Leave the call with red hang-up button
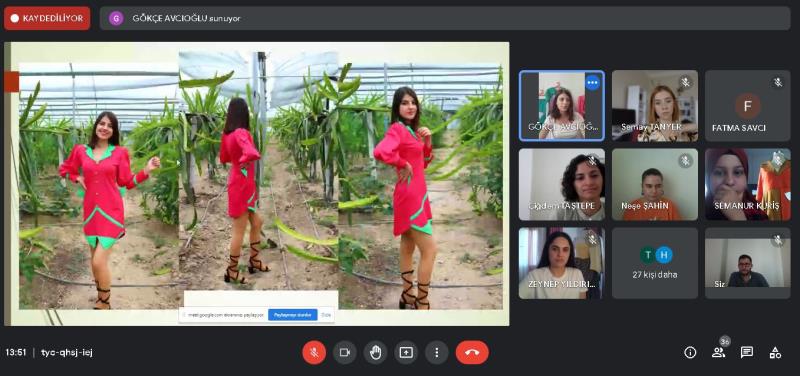This screenshot has height=376, width=800. (x=472, y=353)
